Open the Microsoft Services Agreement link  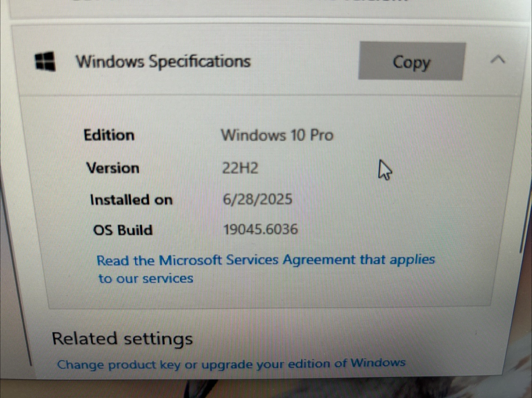[x=266, y=269]
